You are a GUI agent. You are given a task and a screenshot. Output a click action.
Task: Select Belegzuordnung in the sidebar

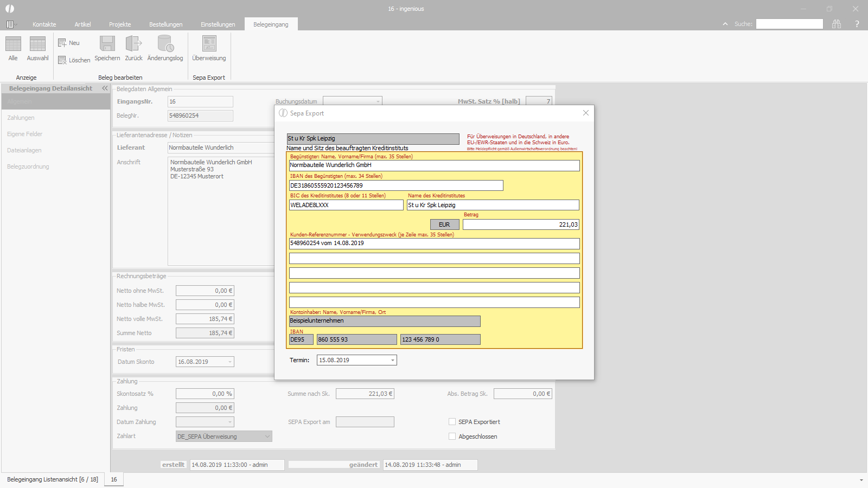point(56,166)
